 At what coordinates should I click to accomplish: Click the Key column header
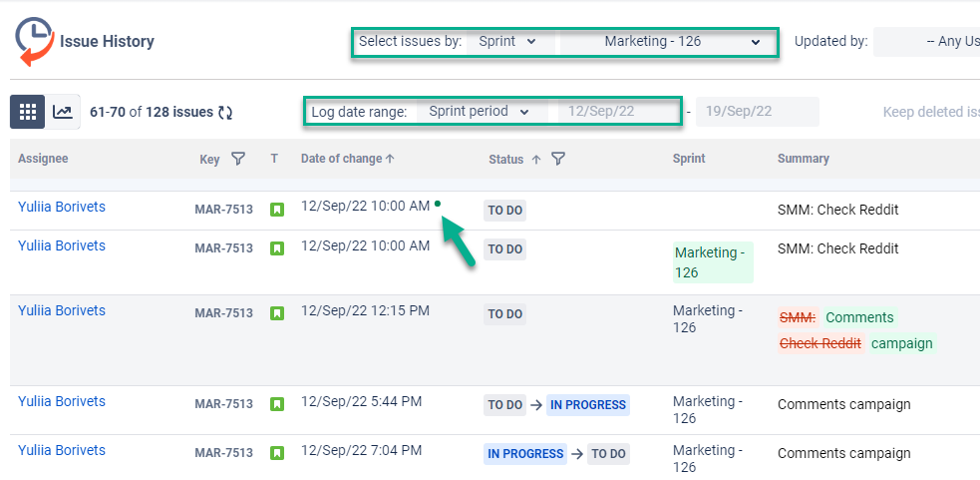[209, 159]
